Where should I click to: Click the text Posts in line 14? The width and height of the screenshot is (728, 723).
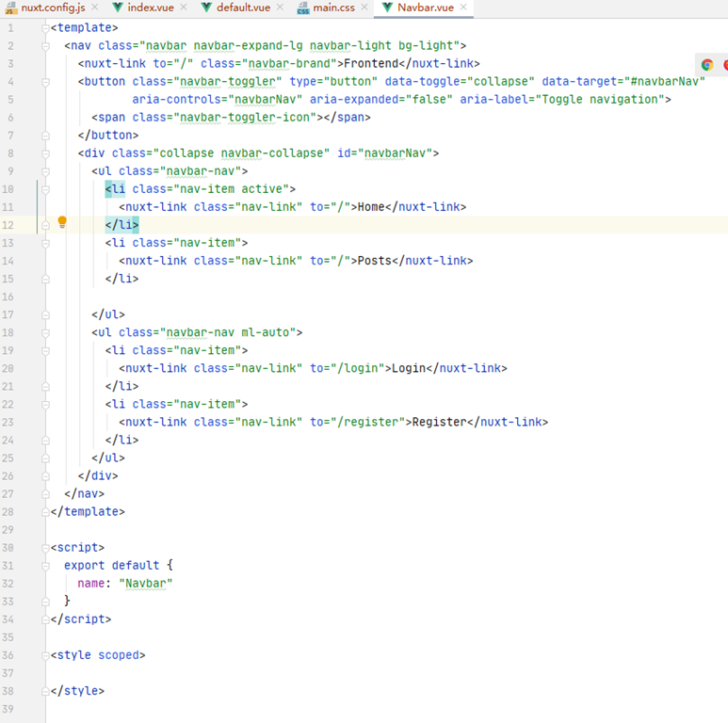click(x=375, y=261)
